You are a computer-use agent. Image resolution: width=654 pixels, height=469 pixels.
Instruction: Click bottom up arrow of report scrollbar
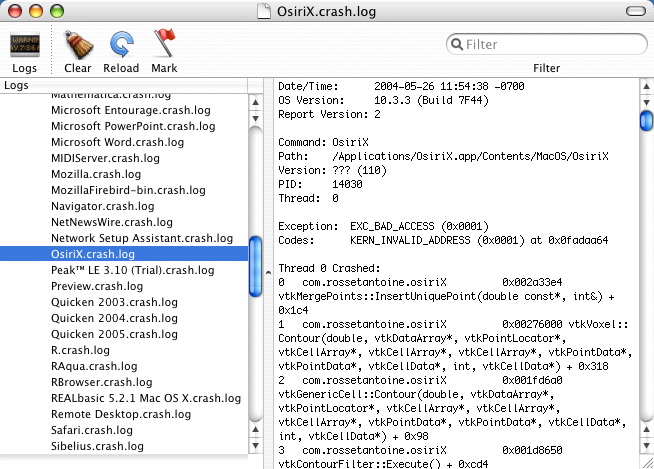tap(646, 429)
